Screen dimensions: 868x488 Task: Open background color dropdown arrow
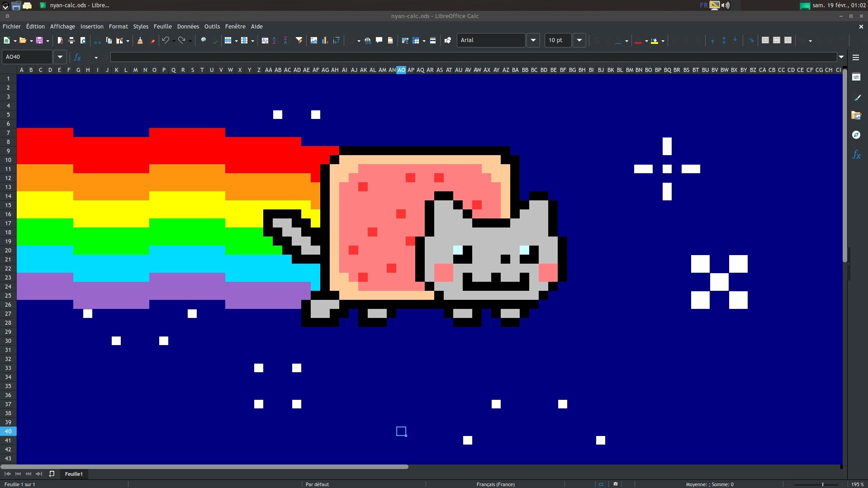click(x=663, y=41)
